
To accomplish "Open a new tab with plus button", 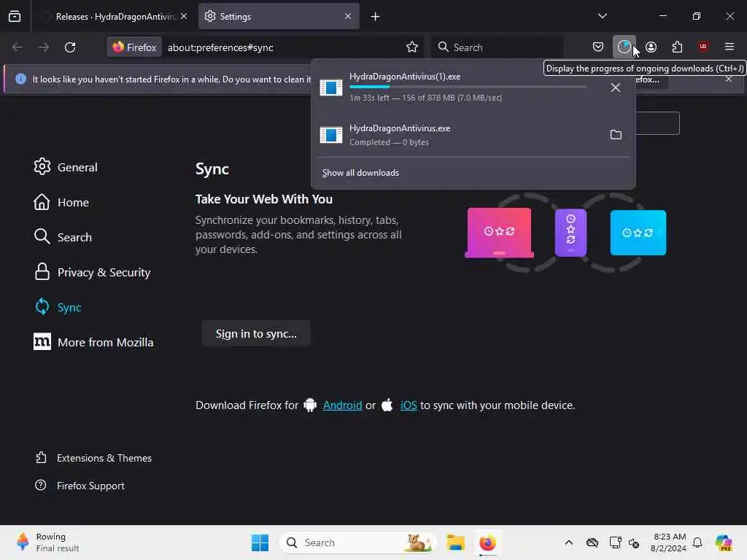I will coord(376,17).
